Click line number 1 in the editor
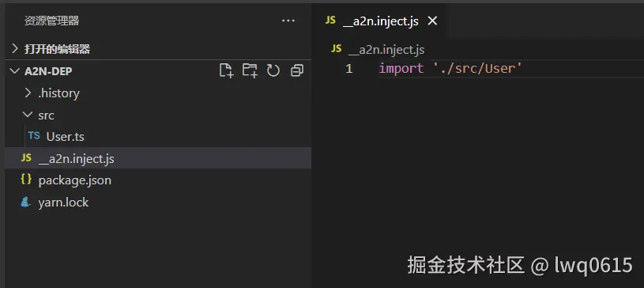This screenshot has height=288, width=644. point(349,69)
